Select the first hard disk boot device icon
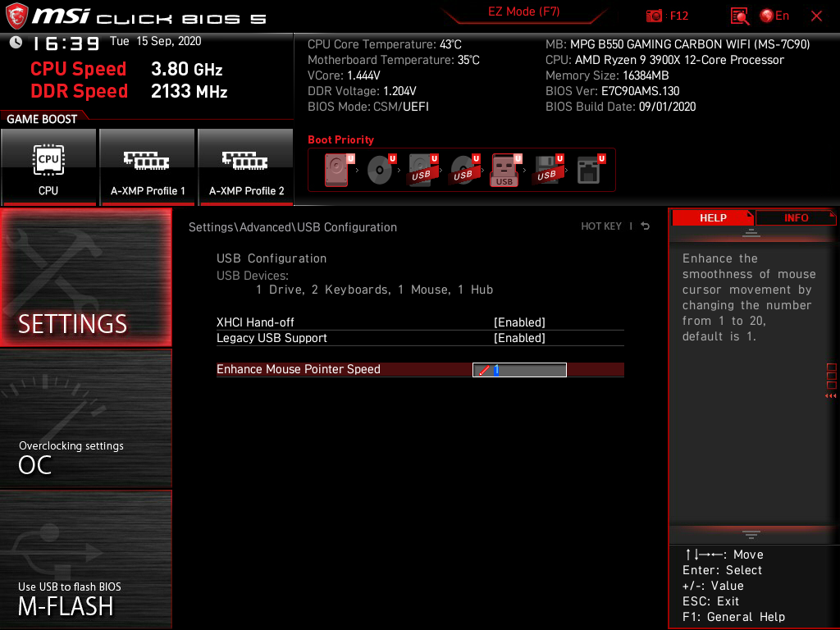Viewport: 840px width, 630px height. click(339, 170)
